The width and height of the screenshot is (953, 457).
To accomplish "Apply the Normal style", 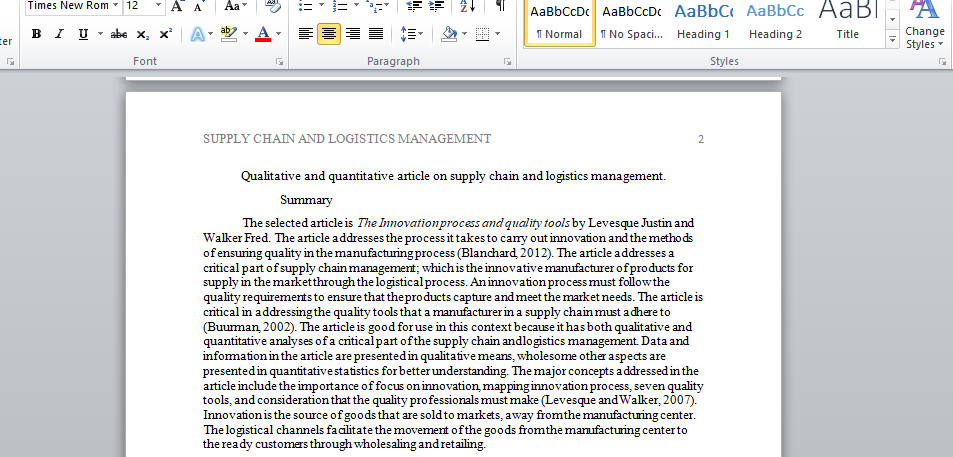I will point(559,22).
